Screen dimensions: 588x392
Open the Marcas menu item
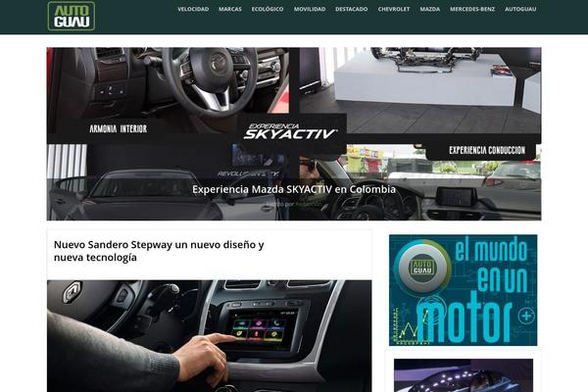pyautogui.click(x=230, y=9)
